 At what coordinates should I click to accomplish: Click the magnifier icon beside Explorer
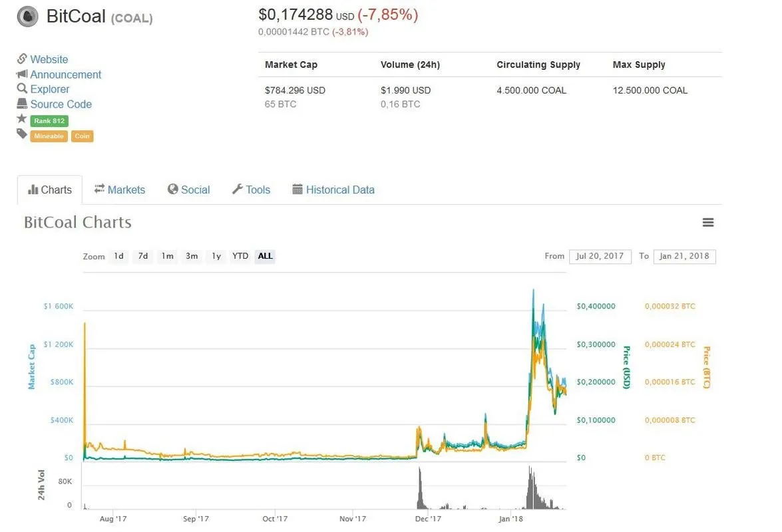22,88
